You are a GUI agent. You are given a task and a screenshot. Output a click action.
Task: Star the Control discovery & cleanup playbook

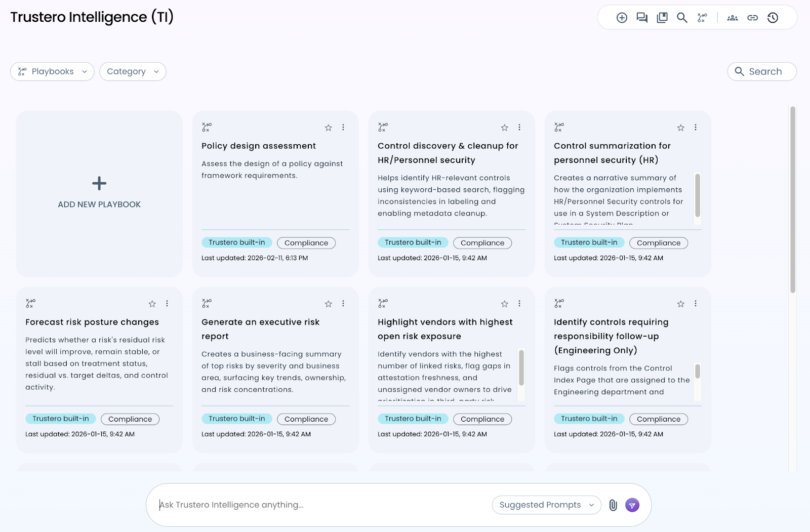pos(505,128)
